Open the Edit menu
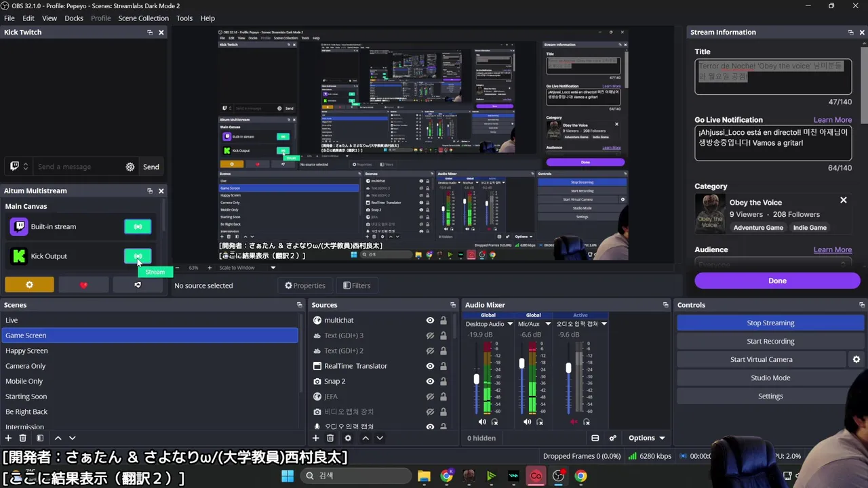This screenshot has width=868, height=488. 28,18
